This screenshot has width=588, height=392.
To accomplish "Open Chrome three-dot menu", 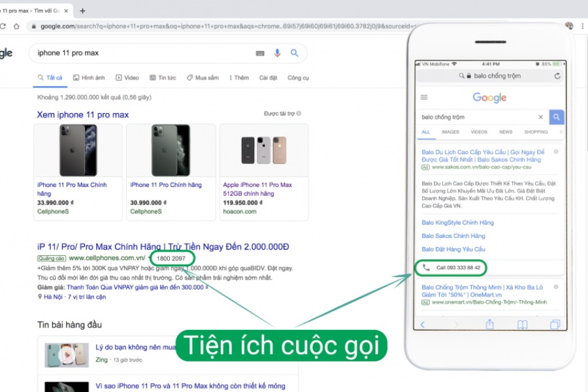I will click(x=582, y=26).
